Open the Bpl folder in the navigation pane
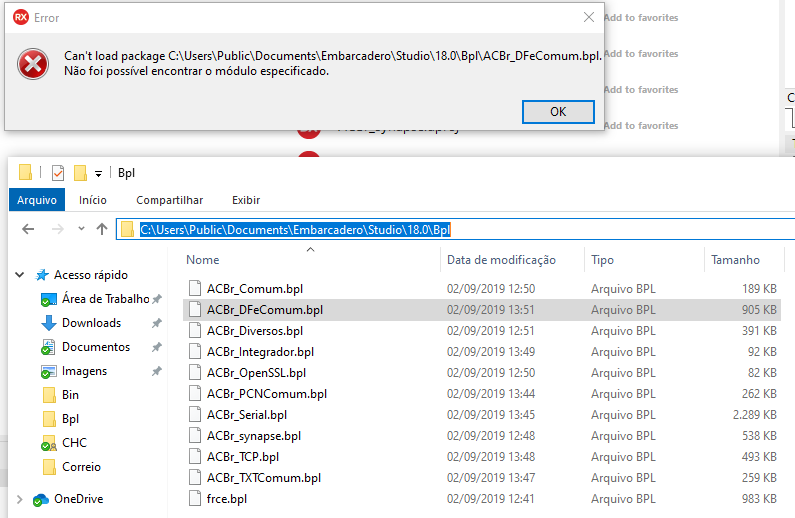This screenshot has height=518, width=795. pos(70,419)
